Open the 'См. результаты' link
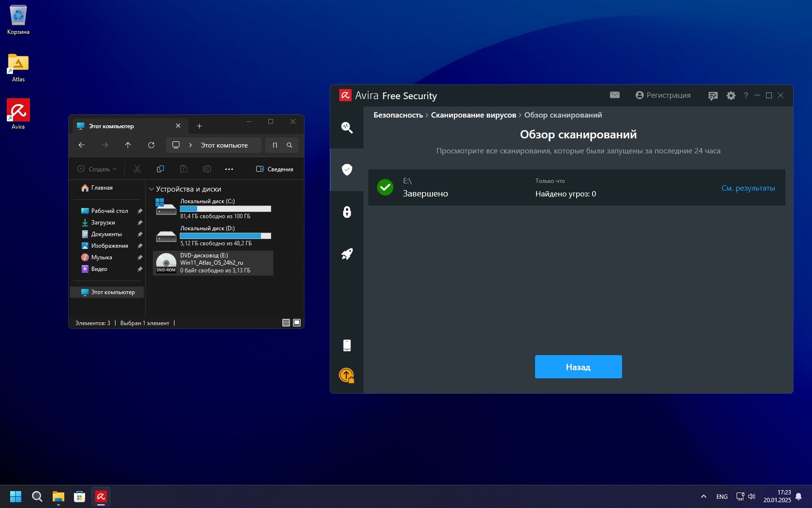The image size is (812, 508). coord(748,188)
